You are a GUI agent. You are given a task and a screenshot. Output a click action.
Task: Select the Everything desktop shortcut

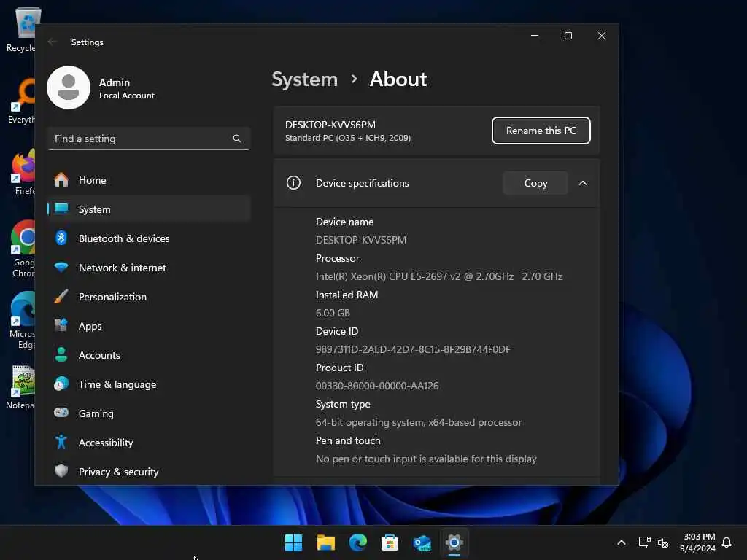(21, 101)
